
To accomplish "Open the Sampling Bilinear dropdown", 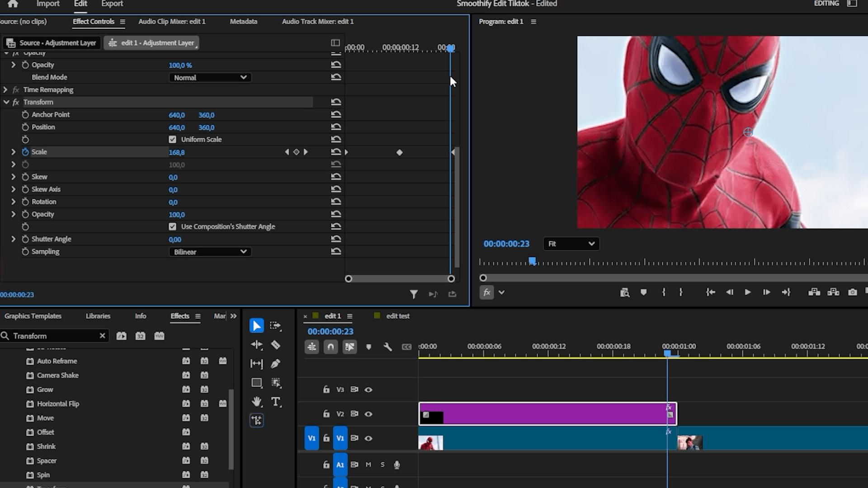I will [x=210, y=252].
